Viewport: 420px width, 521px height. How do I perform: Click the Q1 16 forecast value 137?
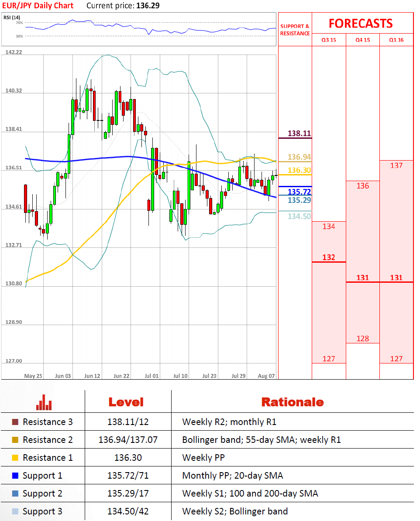[396, 165]
